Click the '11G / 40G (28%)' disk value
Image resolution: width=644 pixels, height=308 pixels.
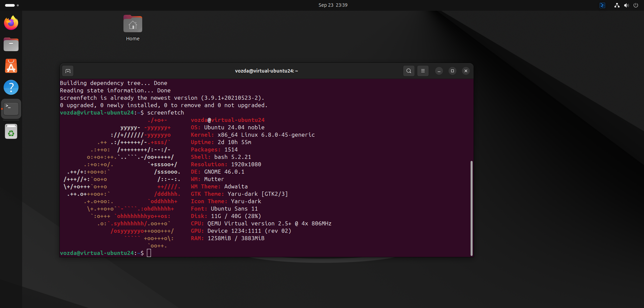point(236,216)
